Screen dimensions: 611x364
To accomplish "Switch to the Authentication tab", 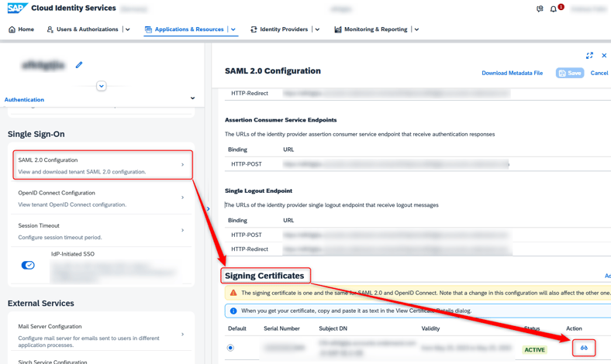I will 24,100.
